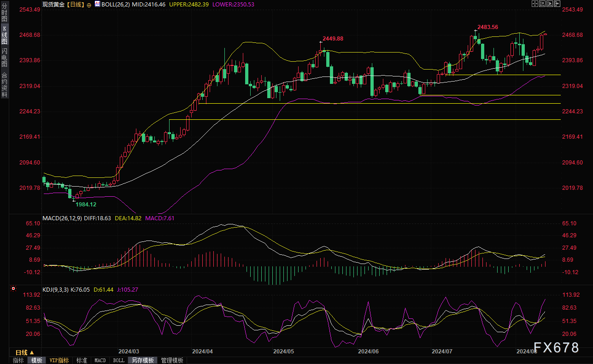Image resolution: width=593 pixels, height=364 pixels.
Task: Apply the MACD template
Action: tap(100, 360)
